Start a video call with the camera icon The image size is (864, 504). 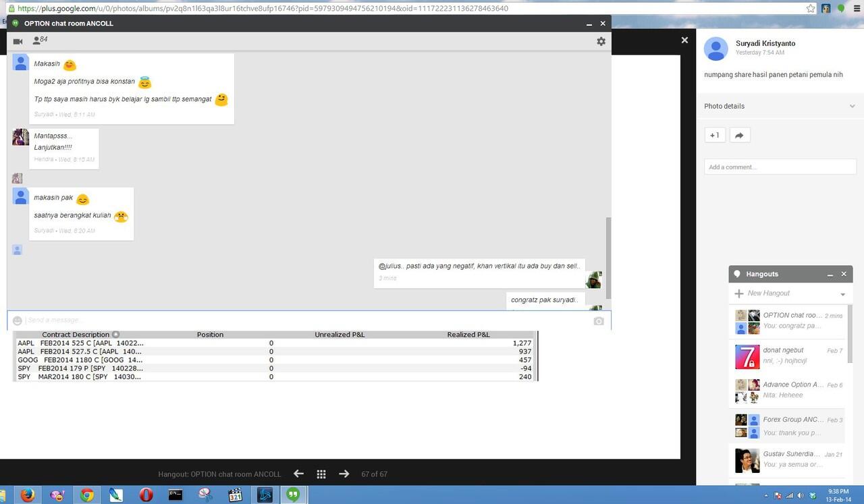[x=18, y=41]
